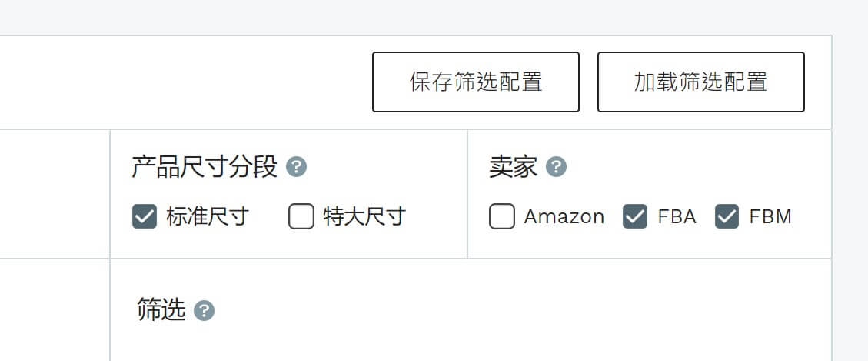
Task: Untick the FBM checkbox
Action: coord(727,216)
